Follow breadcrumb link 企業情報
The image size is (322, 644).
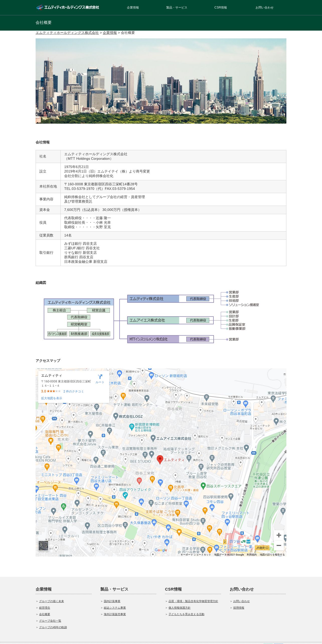[x=110, y=33]
